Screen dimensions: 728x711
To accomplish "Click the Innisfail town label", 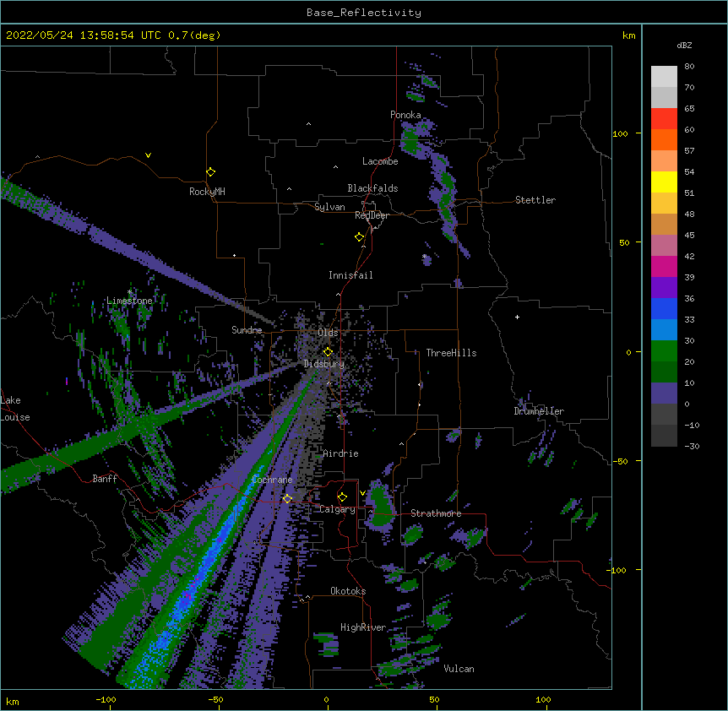I will click(350, 275).
